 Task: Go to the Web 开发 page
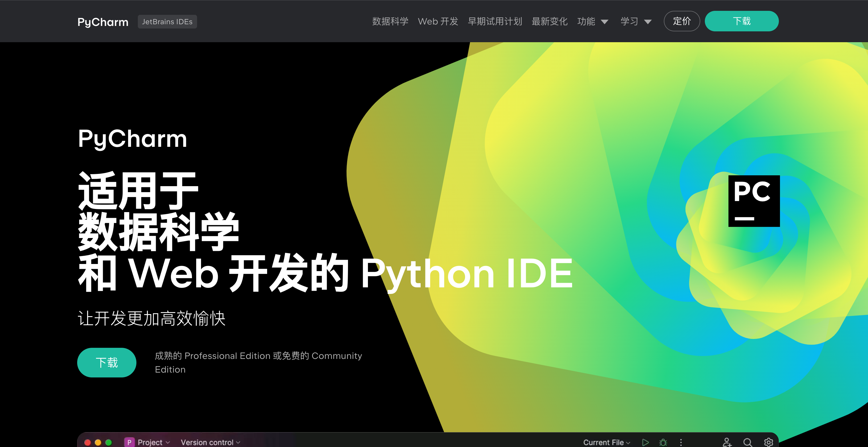(438, 21)
